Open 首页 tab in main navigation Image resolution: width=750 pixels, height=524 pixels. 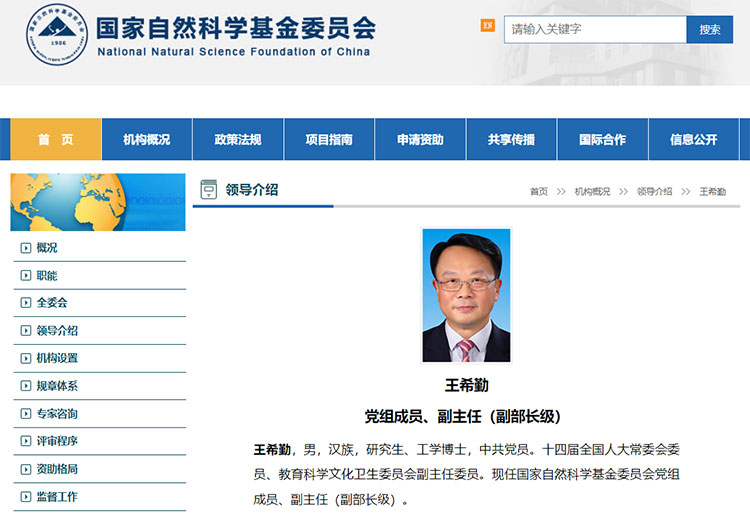point(56,140)
